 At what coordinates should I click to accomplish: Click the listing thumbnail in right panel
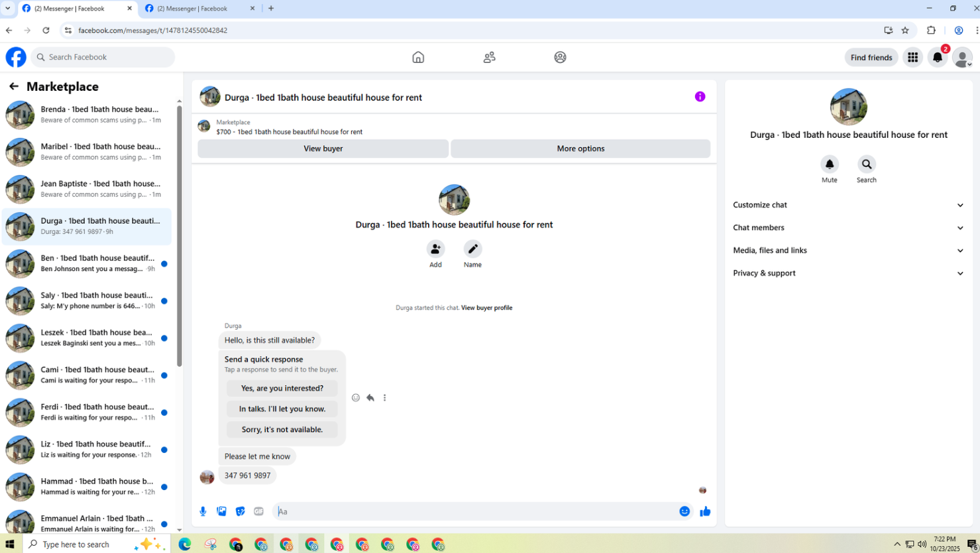(849, 107)
